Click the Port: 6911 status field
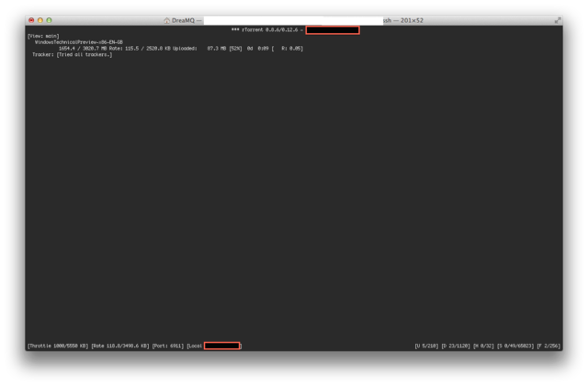Image resolution: width=588 pixels, height=386 pixels. 167,346
